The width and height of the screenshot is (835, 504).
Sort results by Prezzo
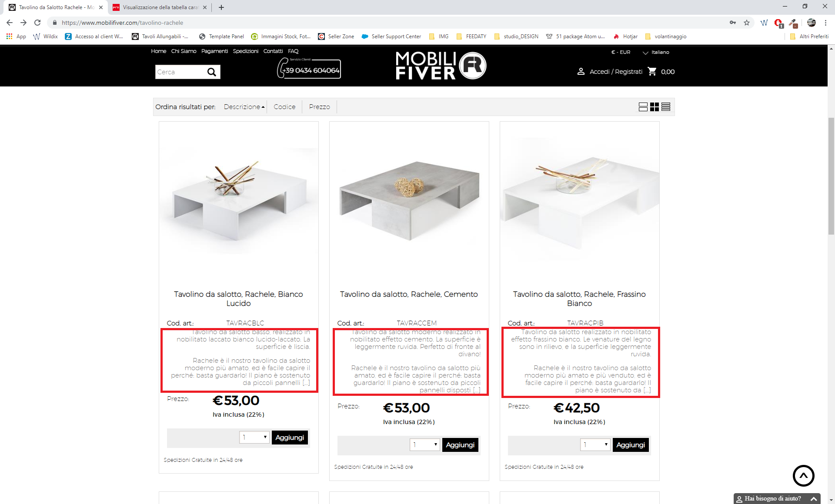pos(319,107)
